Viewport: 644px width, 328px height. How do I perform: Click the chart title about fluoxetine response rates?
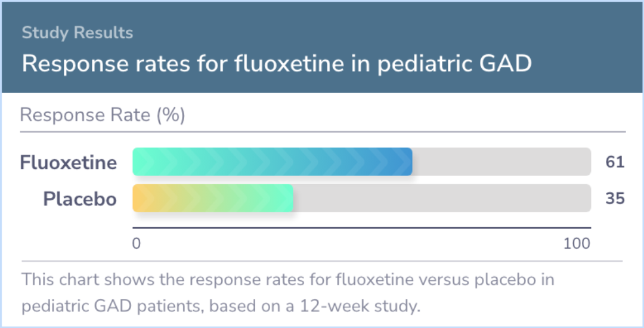(277, 64)
